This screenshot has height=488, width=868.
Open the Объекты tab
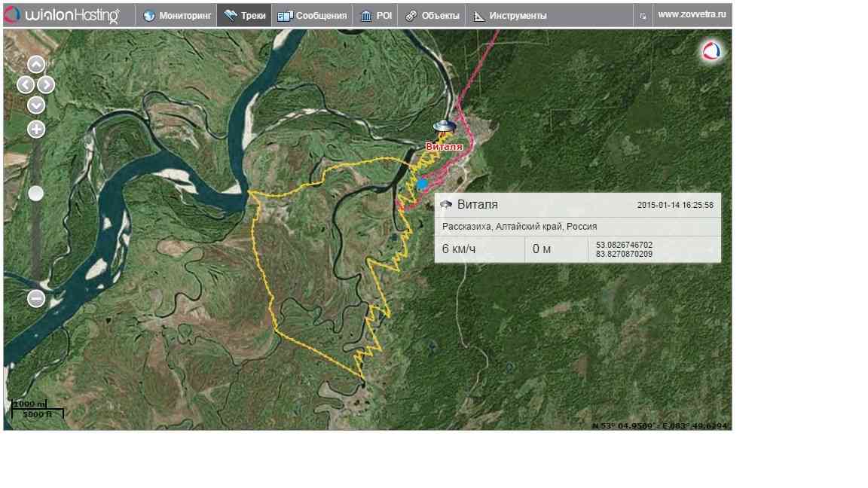click(x=432, y=16)
